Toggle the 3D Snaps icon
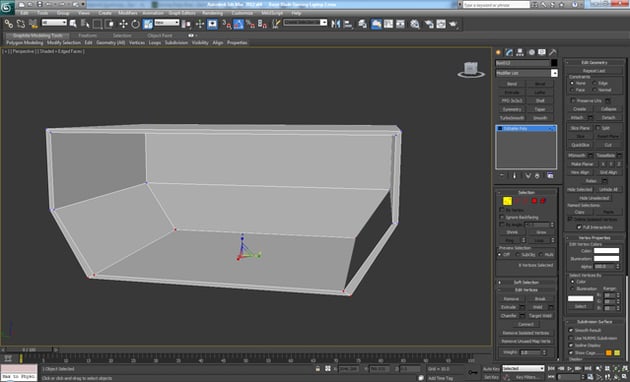Image resolution: width=630 pixels, height=382 pixels. 227,24
